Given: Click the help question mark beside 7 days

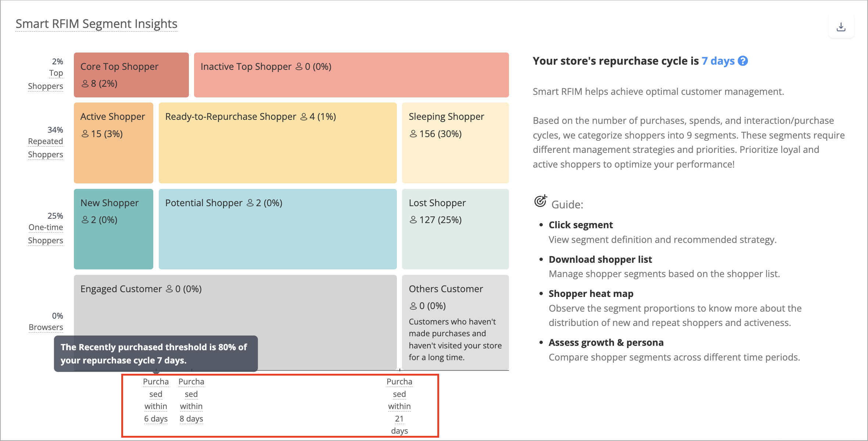Looking at the screenshot, I should tap(743, 61).
